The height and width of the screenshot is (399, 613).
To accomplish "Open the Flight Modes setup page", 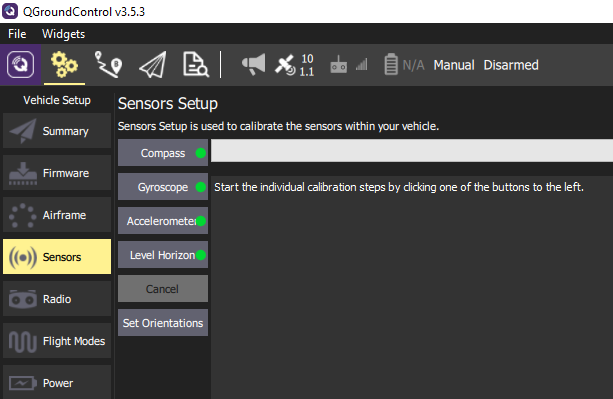I will (57, 341).
